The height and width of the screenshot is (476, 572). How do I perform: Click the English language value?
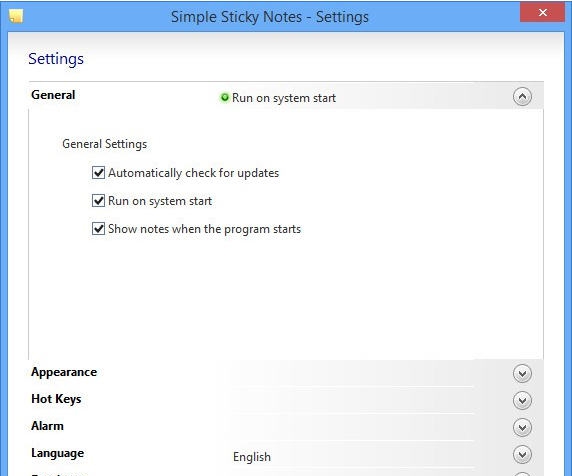click(252, 457)
